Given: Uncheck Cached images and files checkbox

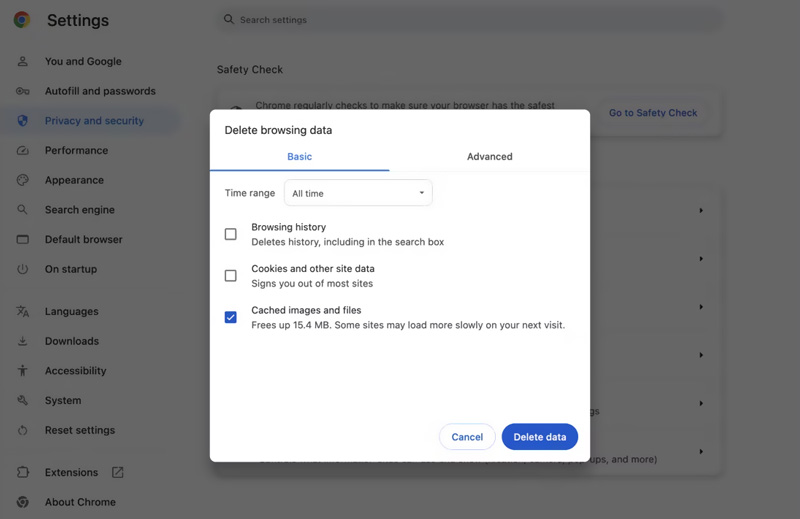Looking at the screenshot, I should pos(231,317).
